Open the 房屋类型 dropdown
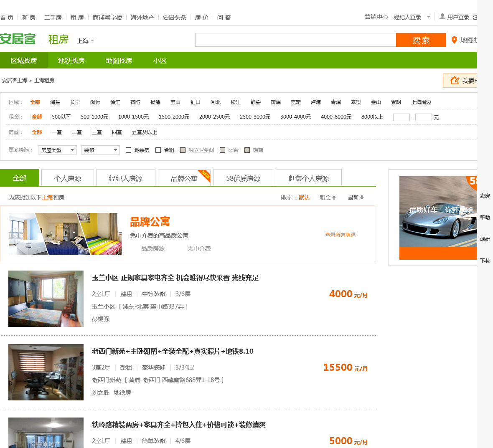 click(x=58, y=150)
